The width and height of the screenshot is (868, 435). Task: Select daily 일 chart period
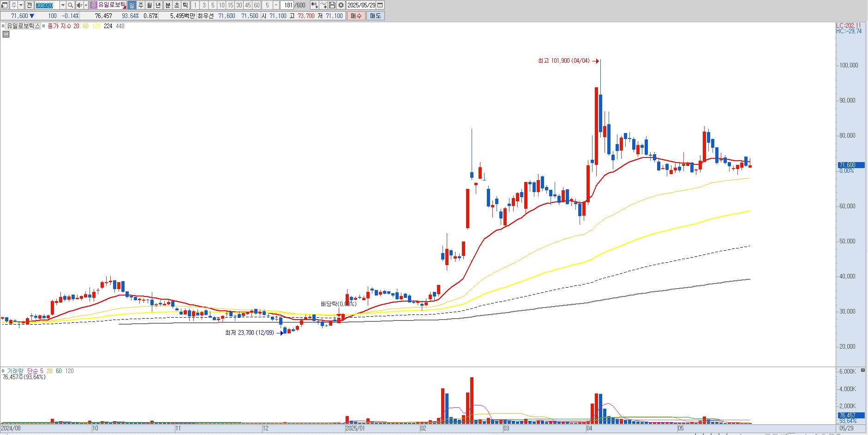click(132, 5)
